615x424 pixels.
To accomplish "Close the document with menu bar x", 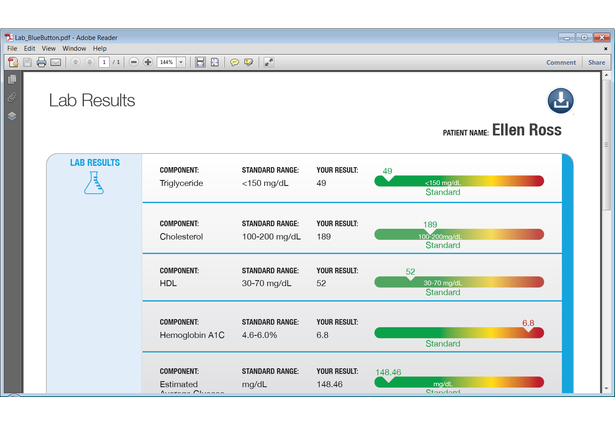I will 606,49.
